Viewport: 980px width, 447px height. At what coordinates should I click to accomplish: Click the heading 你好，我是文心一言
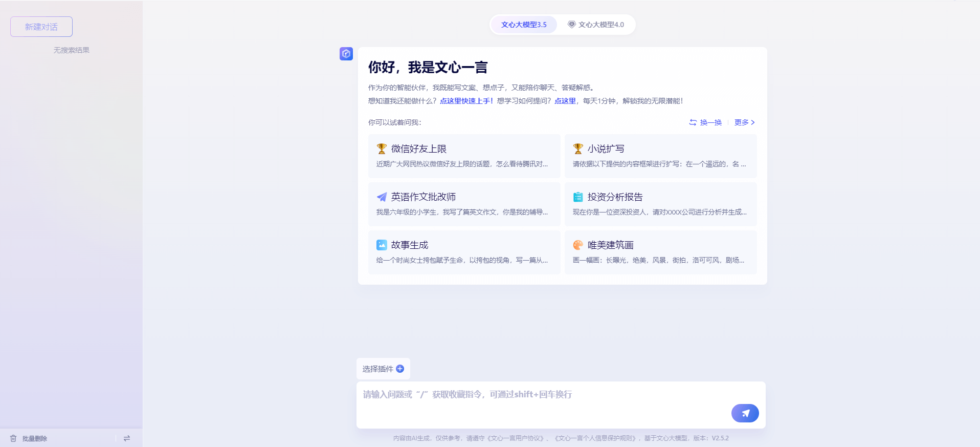[428, 67]
